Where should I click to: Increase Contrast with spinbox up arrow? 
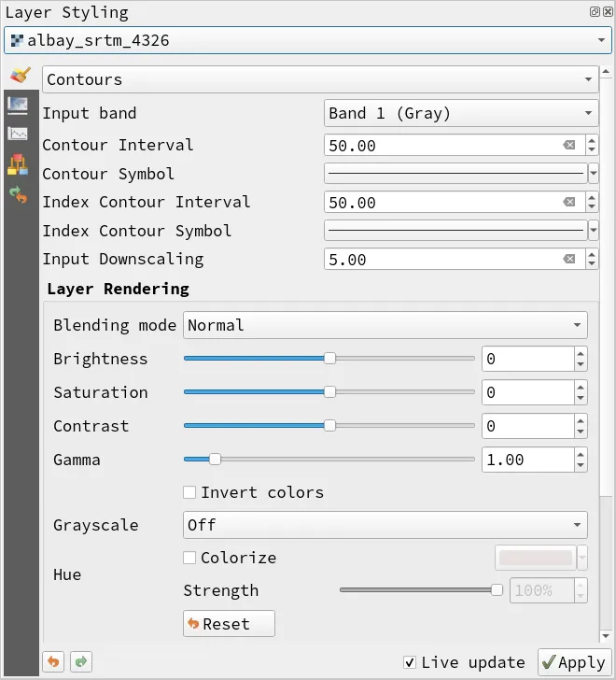[581, 420]
